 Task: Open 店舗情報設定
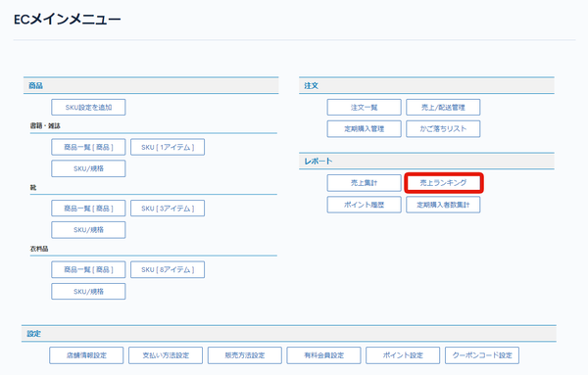pos(86,355)
